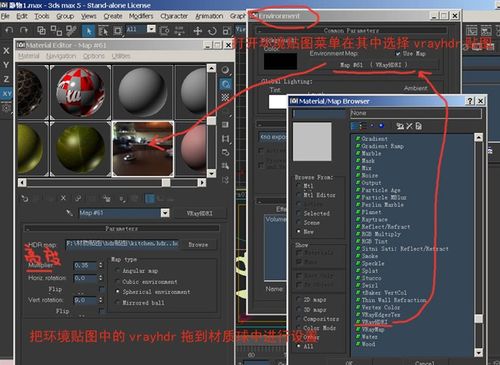Open the Utilities menu in Material Editor
Viewport: 500px width, 365px height.
coord(121,56)
